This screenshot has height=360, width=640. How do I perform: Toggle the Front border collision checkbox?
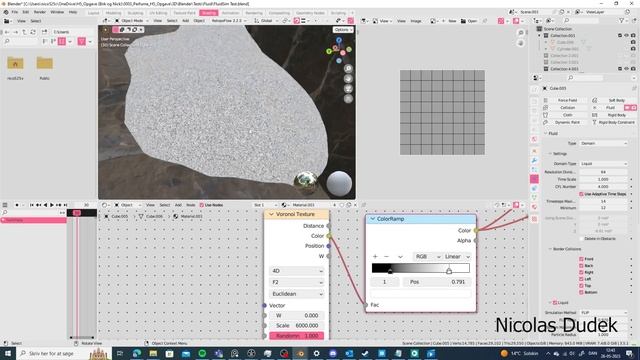pyautogui.click(x=581, y=259)
